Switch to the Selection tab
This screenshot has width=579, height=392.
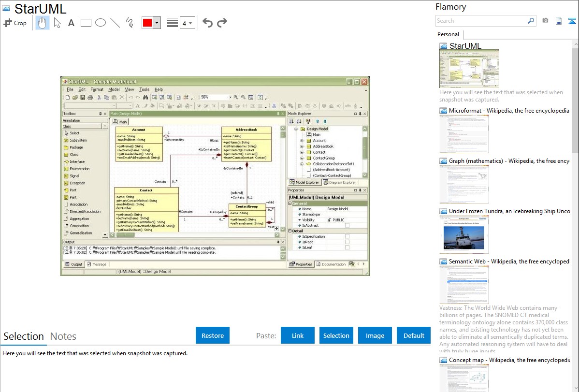coord(24,336)
